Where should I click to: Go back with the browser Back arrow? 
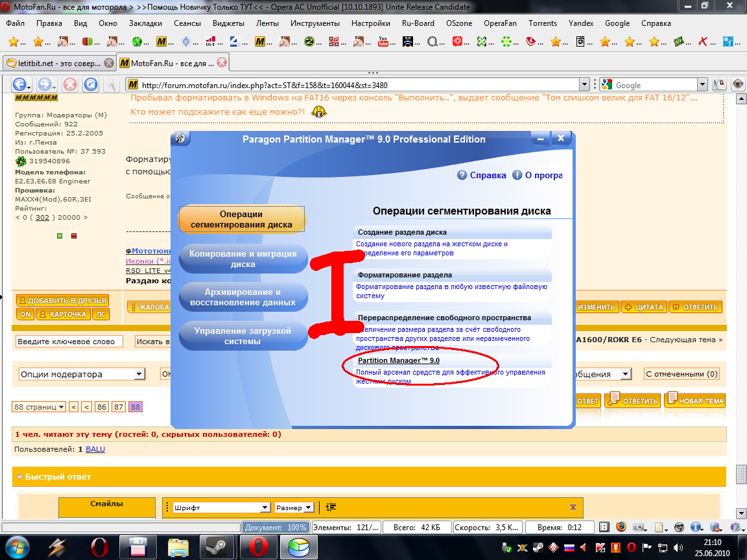[x=19, y=85]
